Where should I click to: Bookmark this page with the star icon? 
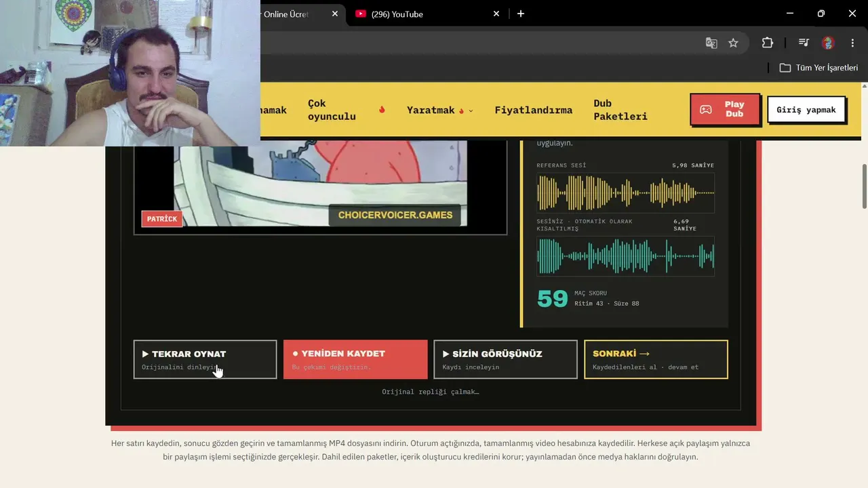pyautogui.click(x=733, y=43)
